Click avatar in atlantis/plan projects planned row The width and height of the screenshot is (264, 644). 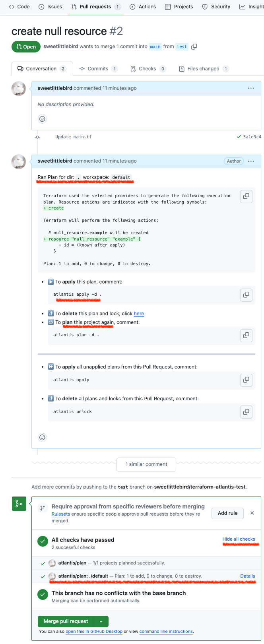(52, 563)
